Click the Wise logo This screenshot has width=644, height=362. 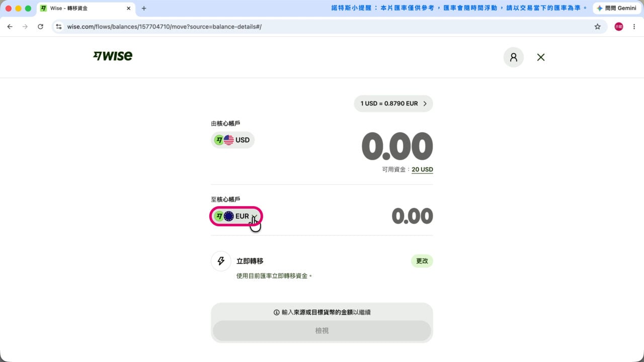tap(113, 56)
